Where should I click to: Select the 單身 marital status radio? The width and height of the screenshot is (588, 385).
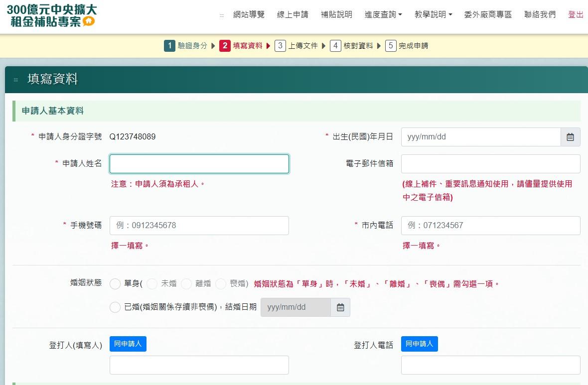click(x=115, y=284)
